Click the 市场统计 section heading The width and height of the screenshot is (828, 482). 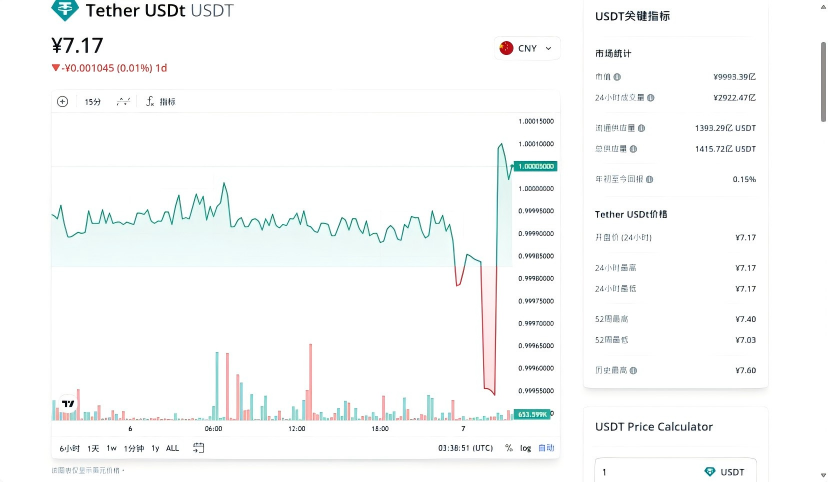(613, 53)
